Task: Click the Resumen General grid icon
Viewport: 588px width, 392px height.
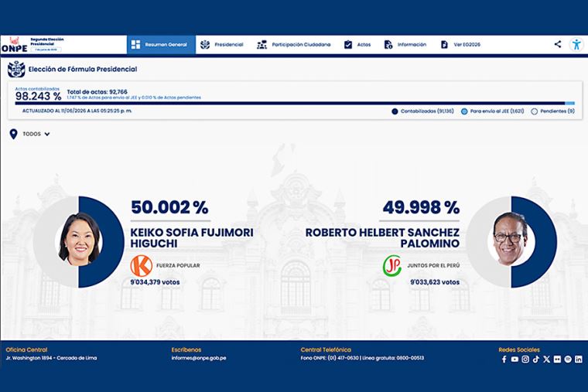Action: (x=135, y=45)
